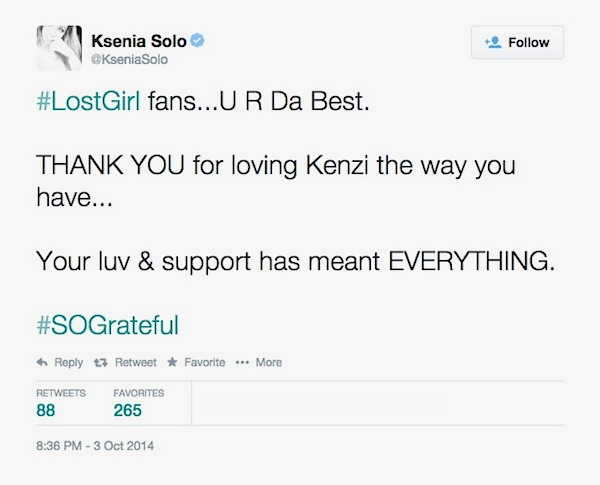Image resolution: width=600 pixels, height=485 pixels.
Task: Click the 8:36 PM - 3 Oct 2014 timestamp
Action: tap(95, 445)
